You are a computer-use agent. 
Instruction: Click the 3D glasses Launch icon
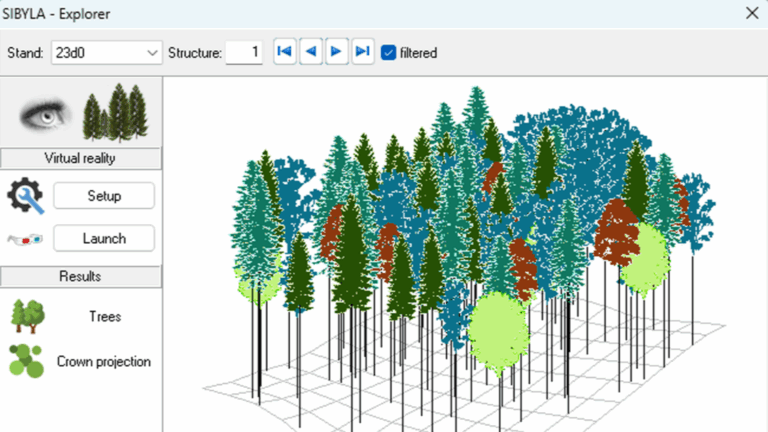click(25, 239)
